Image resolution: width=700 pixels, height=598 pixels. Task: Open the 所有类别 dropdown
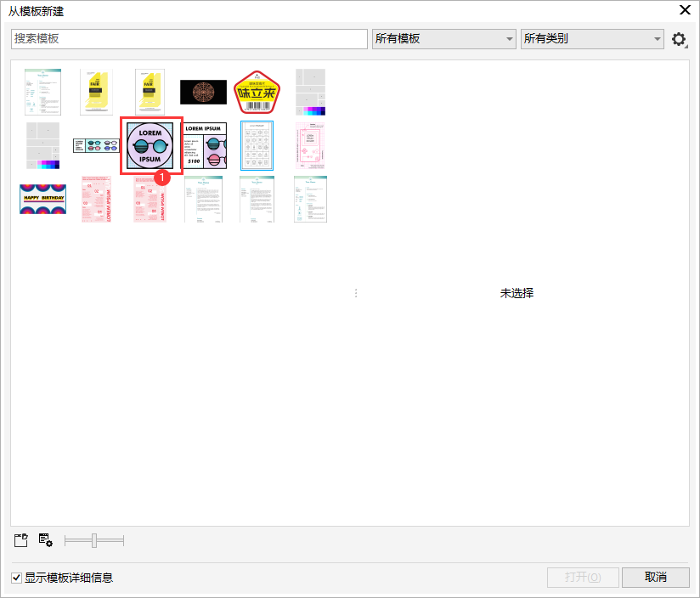(592, 39)
